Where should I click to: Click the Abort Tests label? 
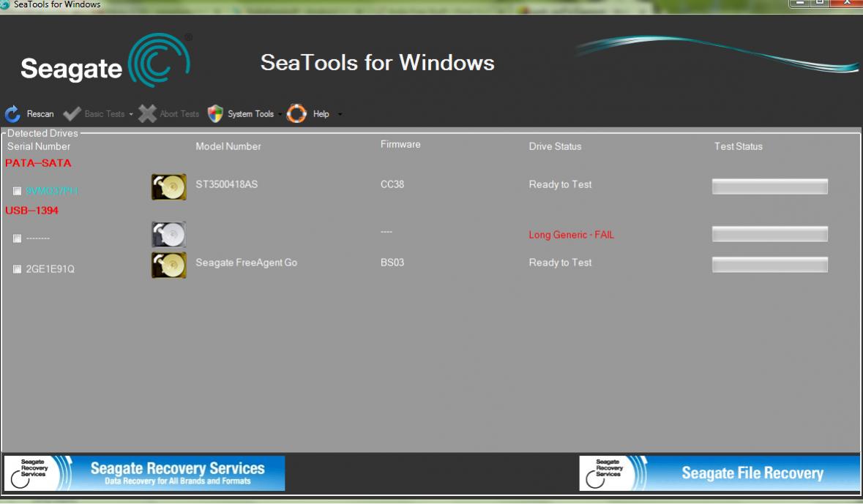(179, 114)
